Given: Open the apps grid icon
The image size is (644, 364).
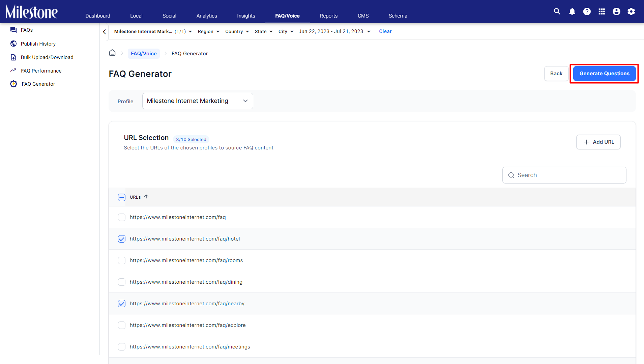Looking at the screenshot, I should (602, 11).
